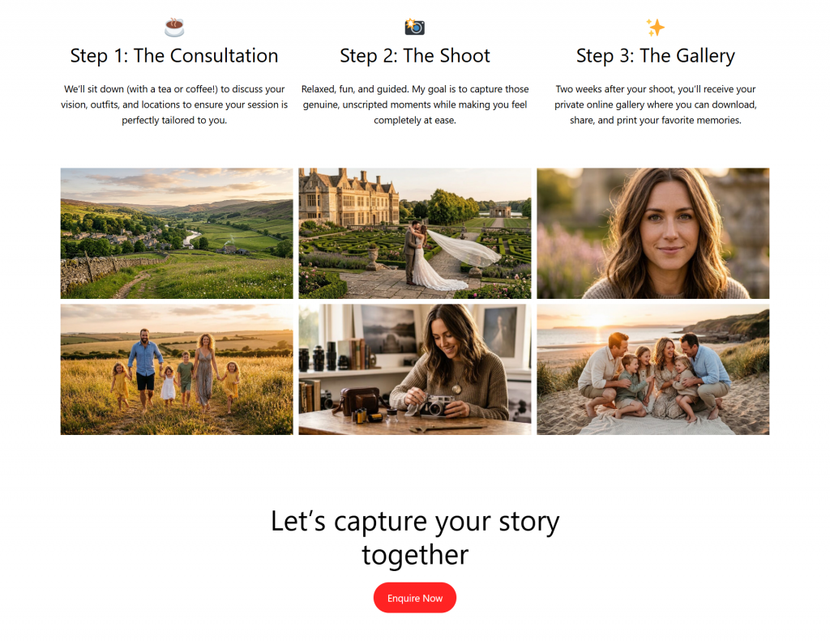Viewport: 830px width, 644px height.
Task: Click the coffee cup icon above Step 1
Action: pos(174,27)
